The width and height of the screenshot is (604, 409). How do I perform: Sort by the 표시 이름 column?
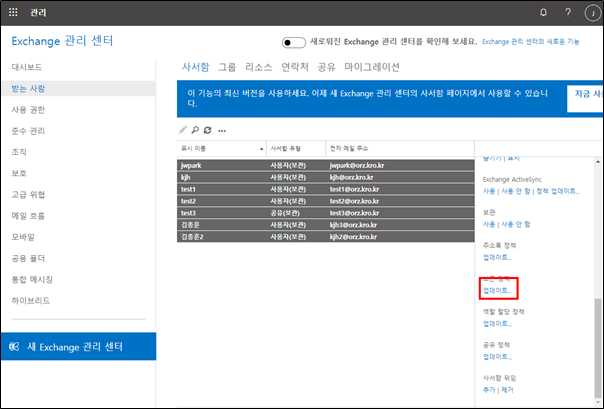click(x=221, y=149)
